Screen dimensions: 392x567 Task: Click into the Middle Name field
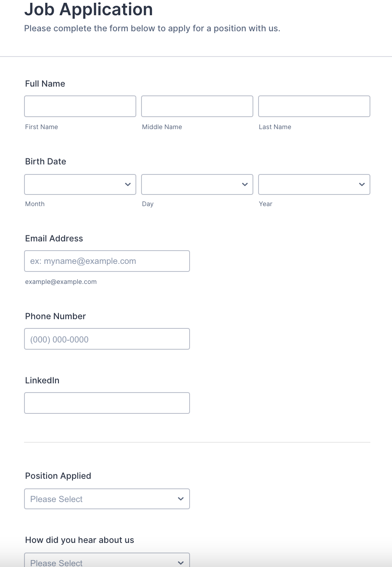tap(197, 106)
